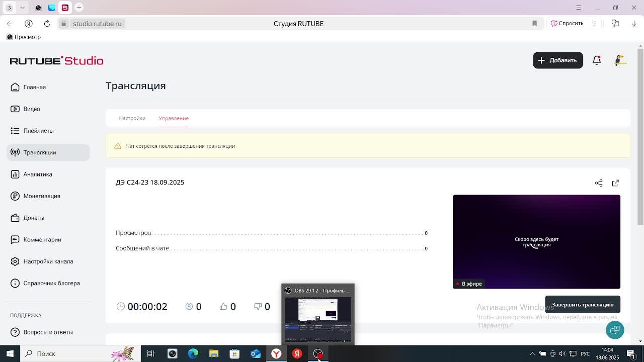Click the В эфире live badge
Image resolution: width=644 pixels, height=362 pixels.
(468, 284)
